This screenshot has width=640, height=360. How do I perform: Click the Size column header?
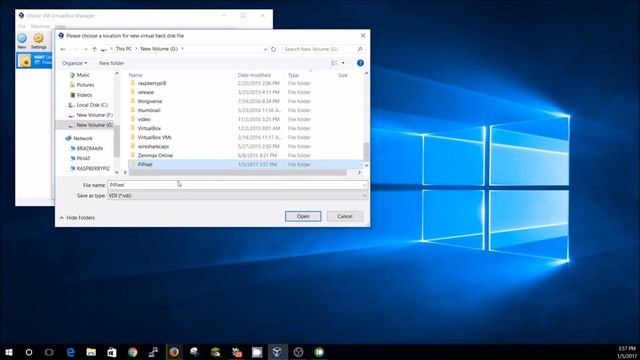click(x=342, y=75)
